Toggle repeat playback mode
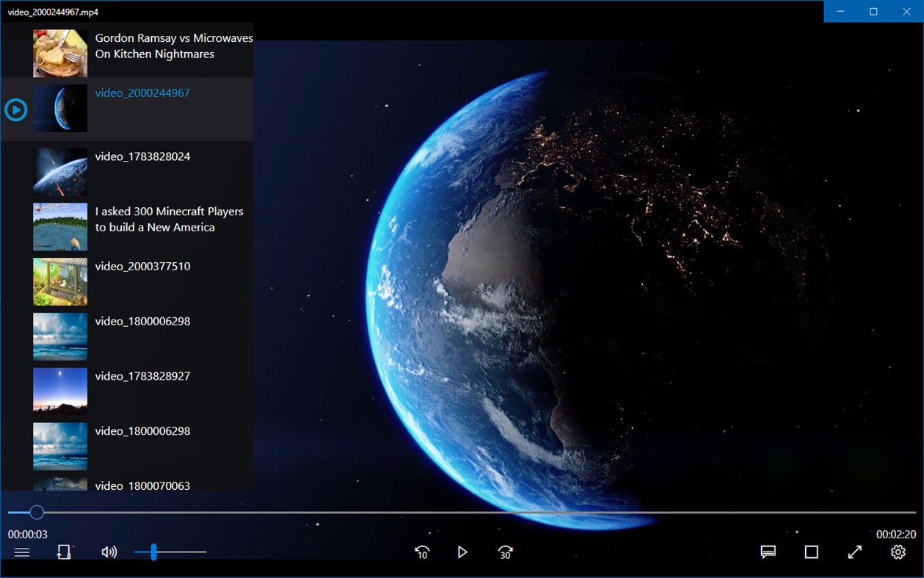 pos(64,552)
